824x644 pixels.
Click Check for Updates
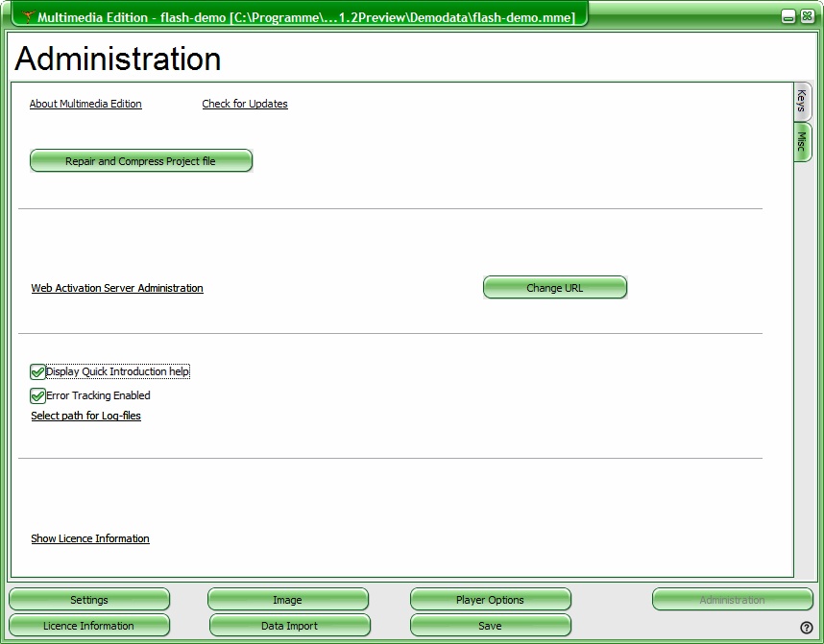(x=244, y=104)
